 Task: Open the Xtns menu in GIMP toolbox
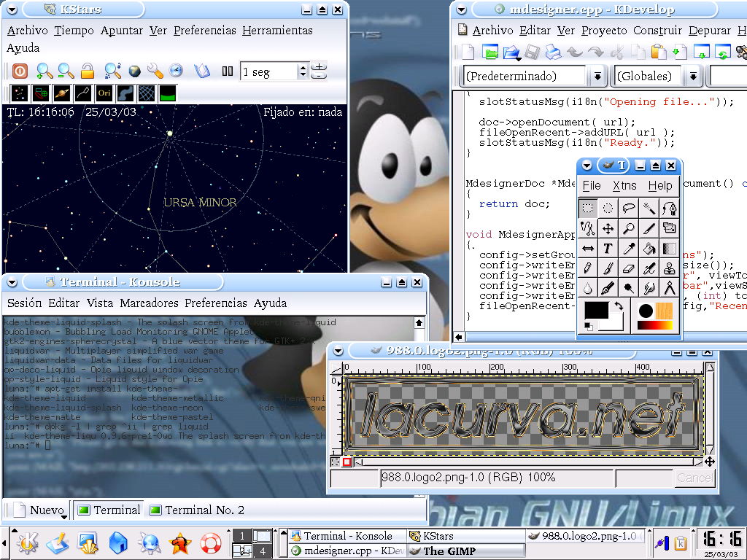624,186
